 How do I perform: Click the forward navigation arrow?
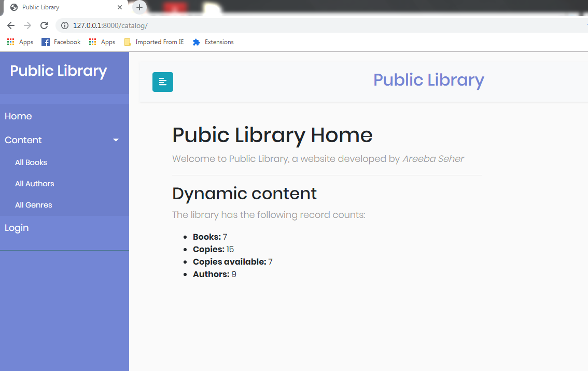[x=27, y=25]
